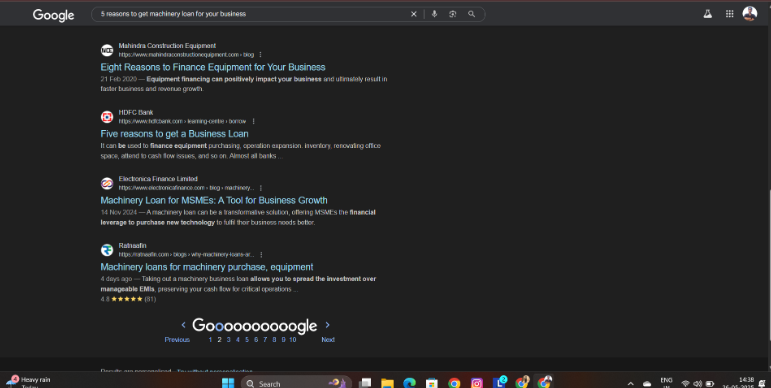Click the HDFC Bank favicon
Viewport: 771px width, 388px height.
(x=107, y=117)
